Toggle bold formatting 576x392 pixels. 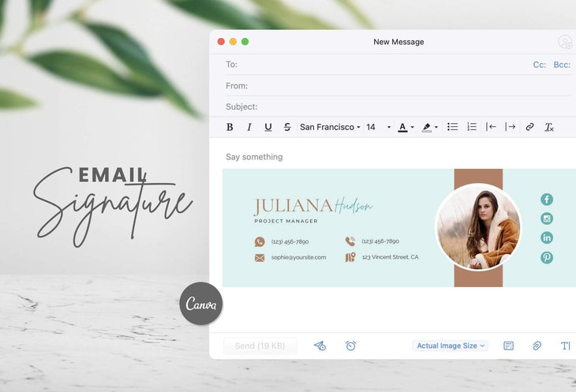pyautogui.click(x=230, y=127)
